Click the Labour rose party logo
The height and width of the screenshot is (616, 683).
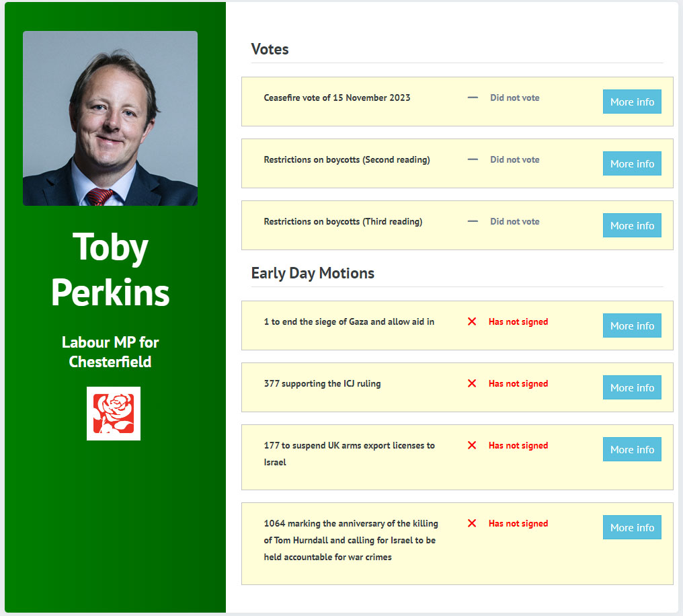click(x=113, y=413)
